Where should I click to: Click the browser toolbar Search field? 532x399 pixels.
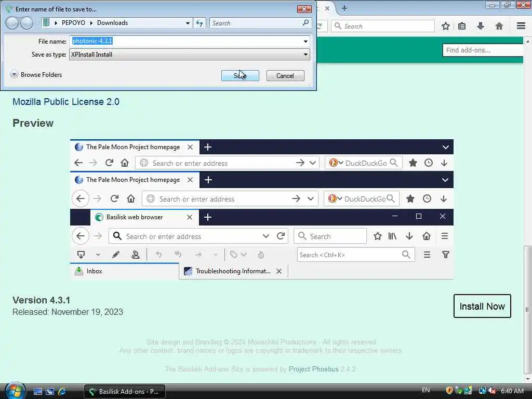pyautogui.click(x=383, y=26)
